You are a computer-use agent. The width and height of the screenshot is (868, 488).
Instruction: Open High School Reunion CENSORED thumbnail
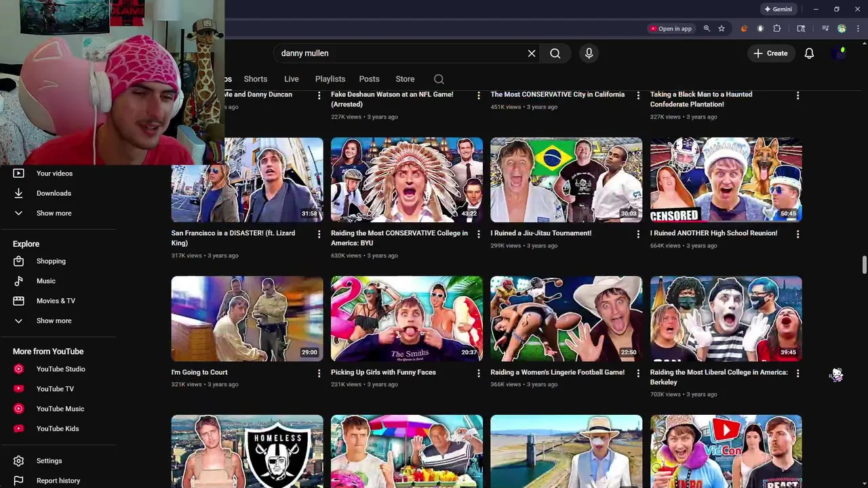point(726,180)
